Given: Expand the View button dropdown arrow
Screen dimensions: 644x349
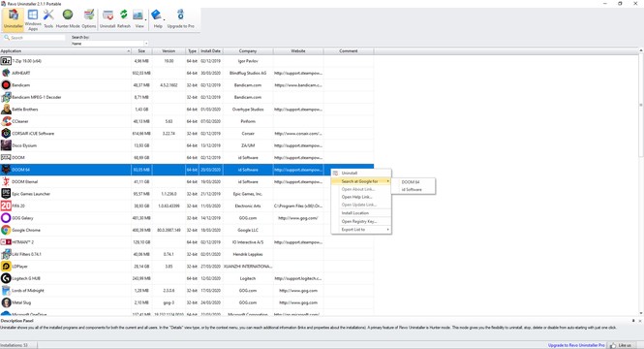Looking at the screenshot, I should [x=146, y=19].
